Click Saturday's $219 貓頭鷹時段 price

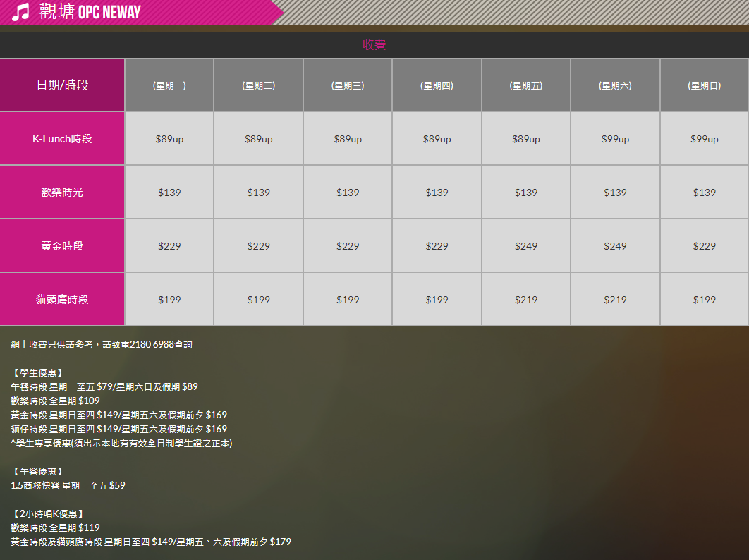tap(615, 300)
